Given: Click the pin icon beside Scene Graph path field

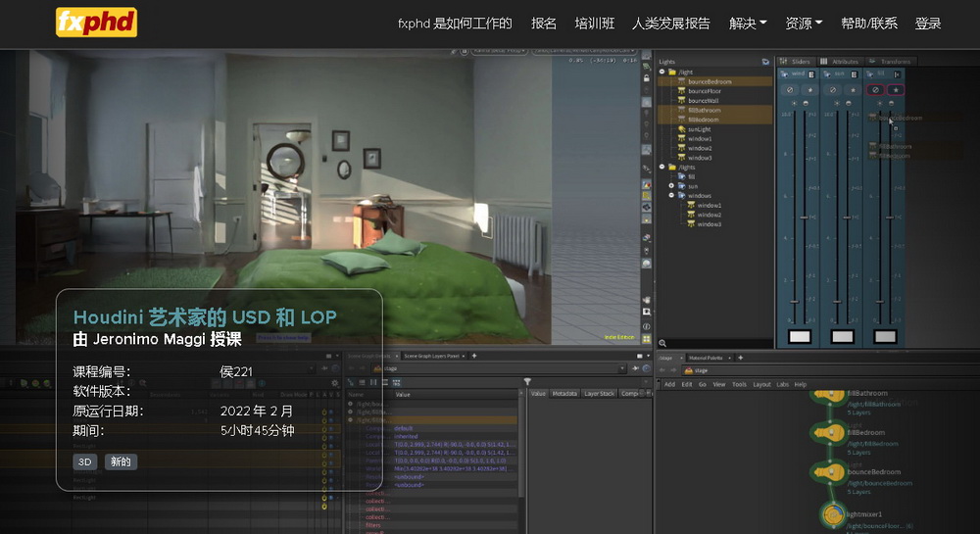Looking at the screenshot, I should pos(636,368).
